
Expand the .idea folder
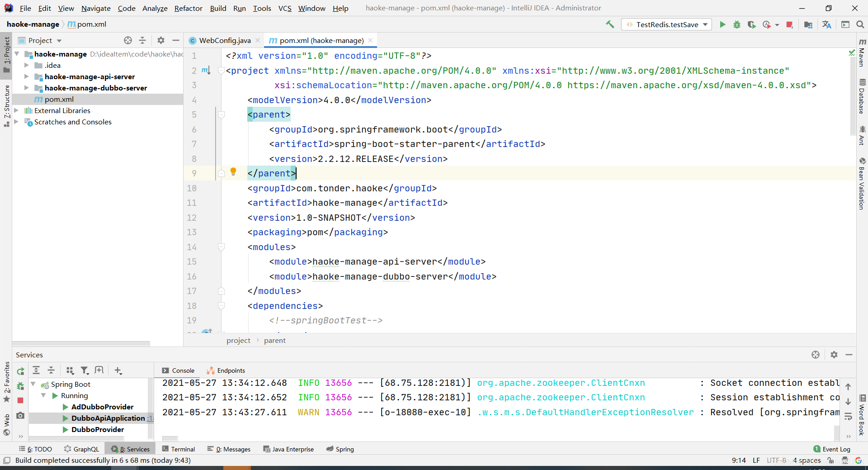(27, 65)
